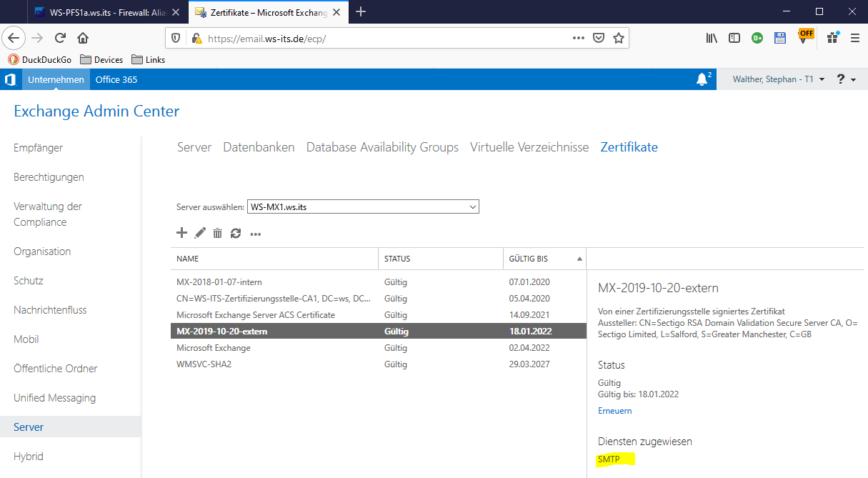
Task: Add a new certificate with plus icon
Action: (x=181, y=233)
